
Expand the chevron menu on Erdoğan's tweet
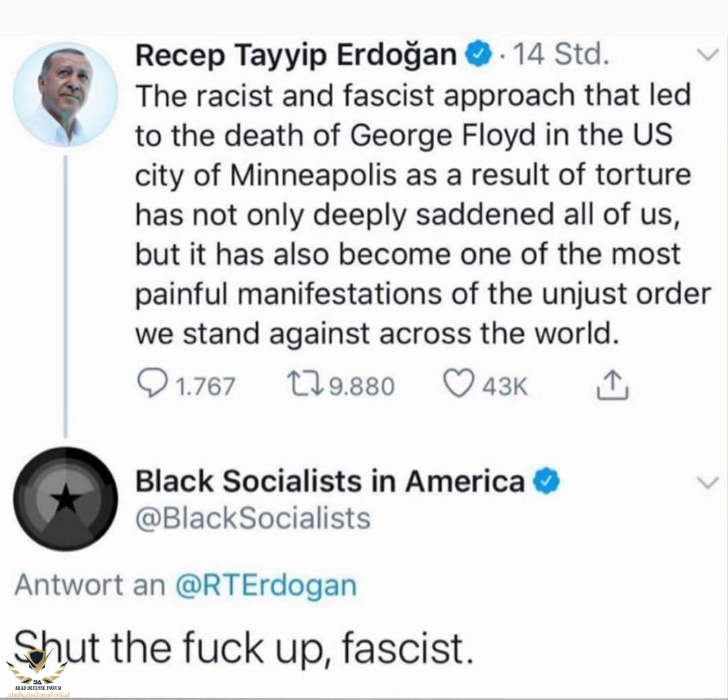[x=708, y=57]
